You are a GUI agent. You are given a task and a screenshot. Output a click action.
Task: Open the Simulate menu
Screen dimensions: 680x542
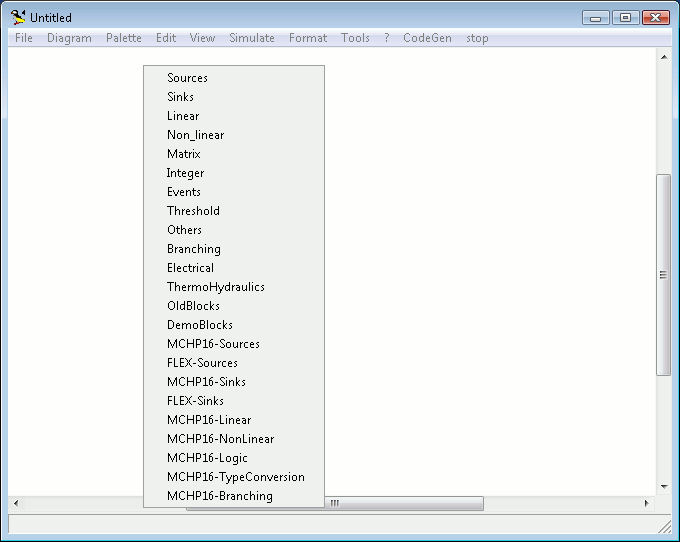[x=252, y=38]
